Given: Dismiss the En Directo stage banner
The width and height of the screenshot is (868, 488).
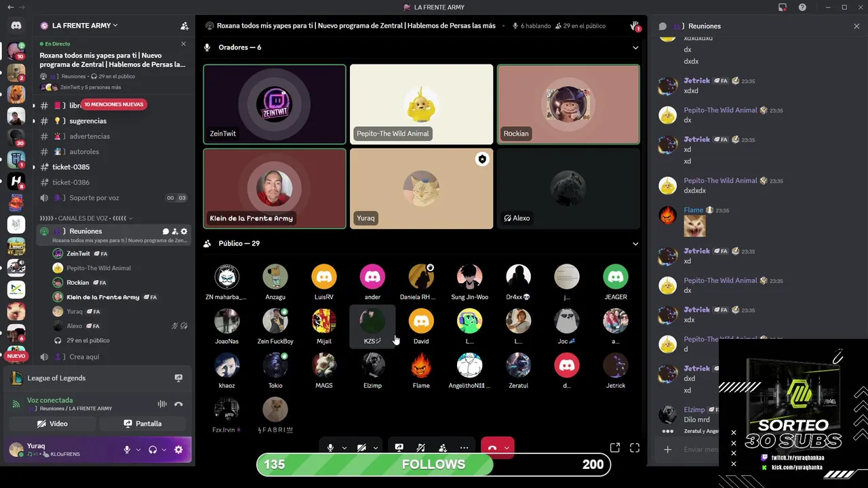Looking at the screenshot, I should (x=183, y=44).
